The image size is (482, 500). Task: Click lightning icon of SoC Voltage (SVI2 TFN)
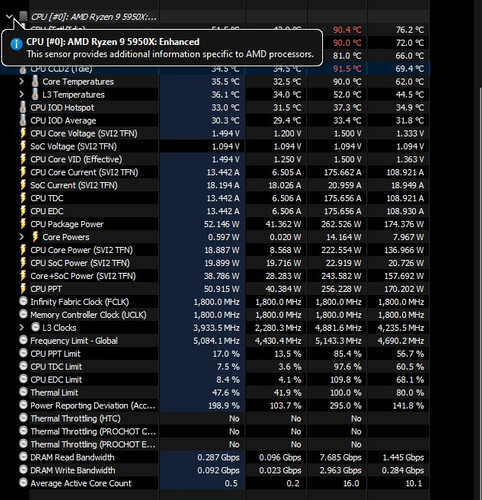(23, 146)
